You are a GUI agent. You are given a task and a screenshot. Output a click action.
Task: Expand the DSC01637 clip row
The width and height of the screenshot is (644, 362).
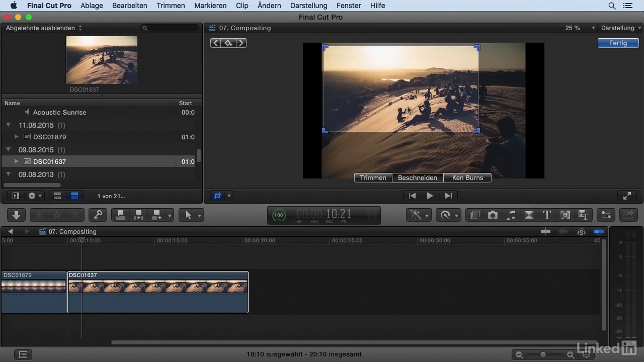(x=17, y=161)
